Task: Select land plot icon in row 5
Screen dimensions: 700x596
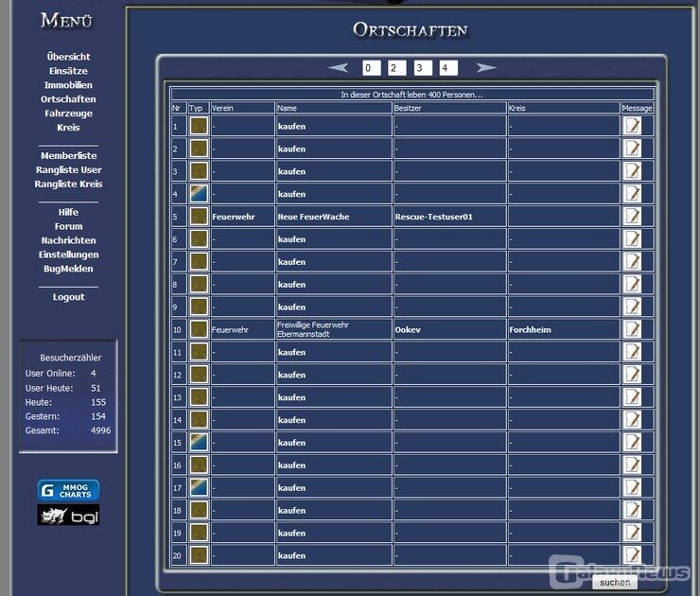Action: tap(199, 216)
